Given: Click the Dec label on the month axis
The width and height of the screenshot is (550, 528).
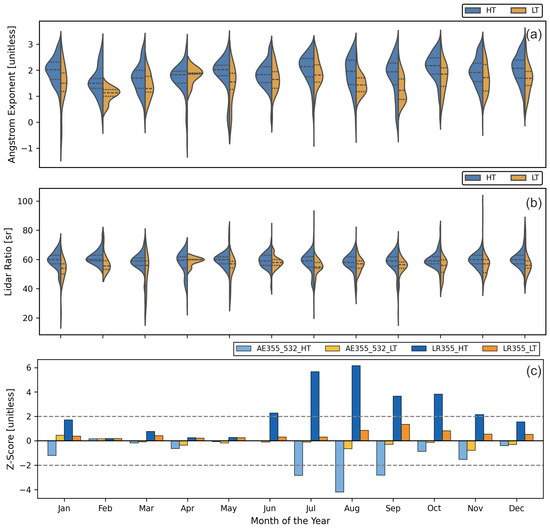Looking at the screenshot, I should pyautogui.click(x=516, y=508).
